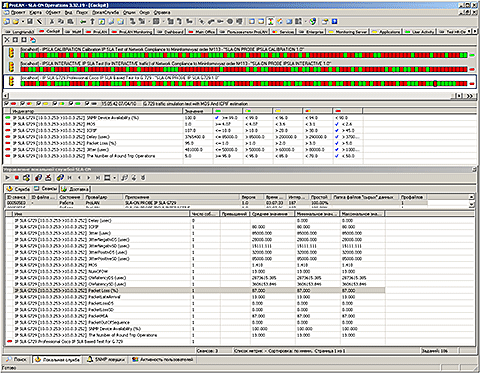The width and height of the screenshot is (480, 373).
Task: Open dropdown arrow next to open folder icon
Action: point(22,22)
